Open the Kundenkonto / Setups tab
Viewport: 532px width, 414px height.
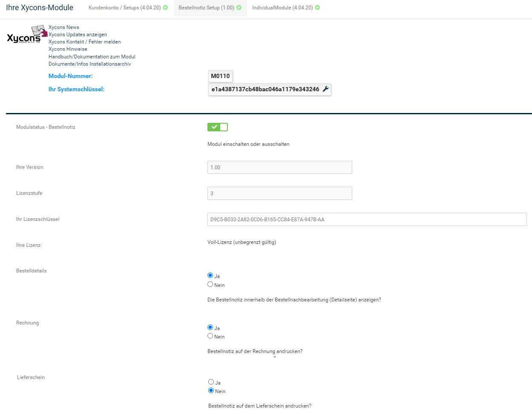coord(128,8)
